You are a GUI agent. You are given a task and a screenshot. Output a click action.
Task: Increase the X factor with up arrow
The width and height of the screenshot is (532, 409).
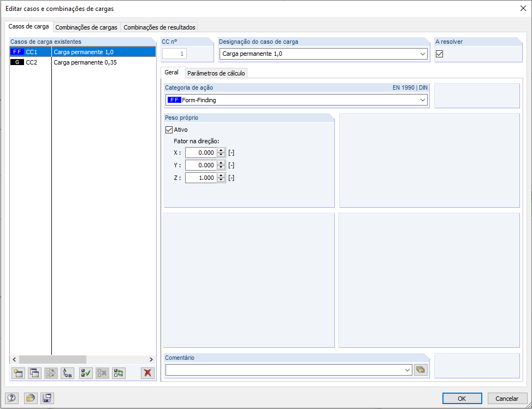(x=221, y=150)
